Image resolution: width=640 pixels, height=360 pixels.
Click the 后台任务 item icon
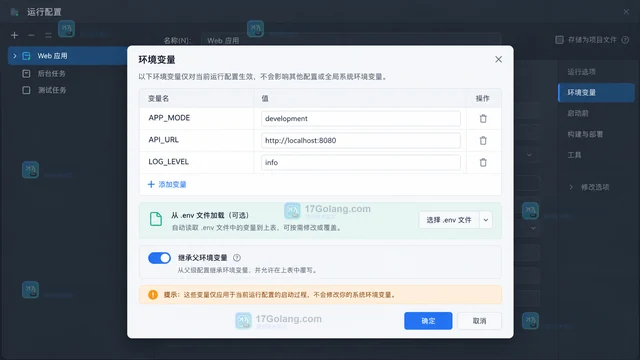pos(26,73)
